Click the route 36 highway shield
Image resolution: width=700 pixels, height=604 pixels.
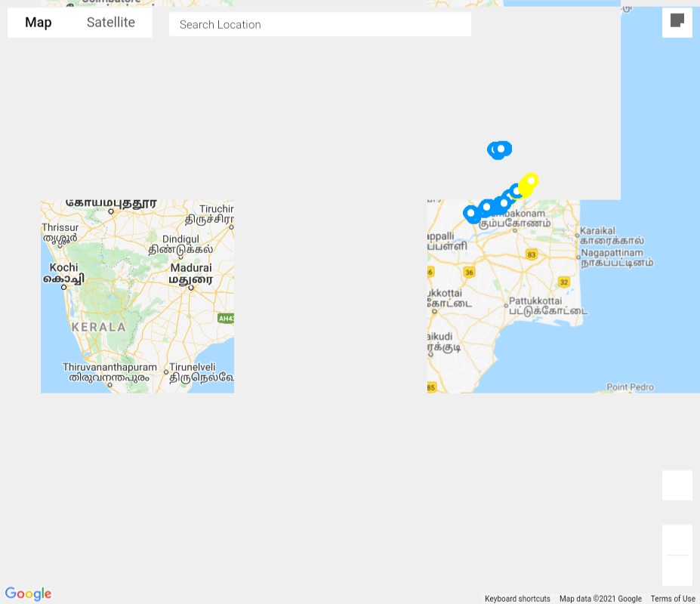click(x=469, y=273)
